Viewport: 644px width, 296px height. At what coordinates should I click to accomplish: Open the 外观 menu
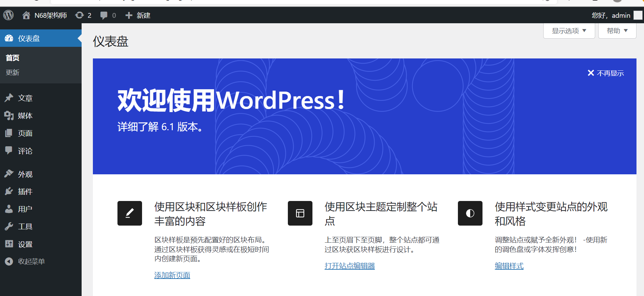[41, 174]
